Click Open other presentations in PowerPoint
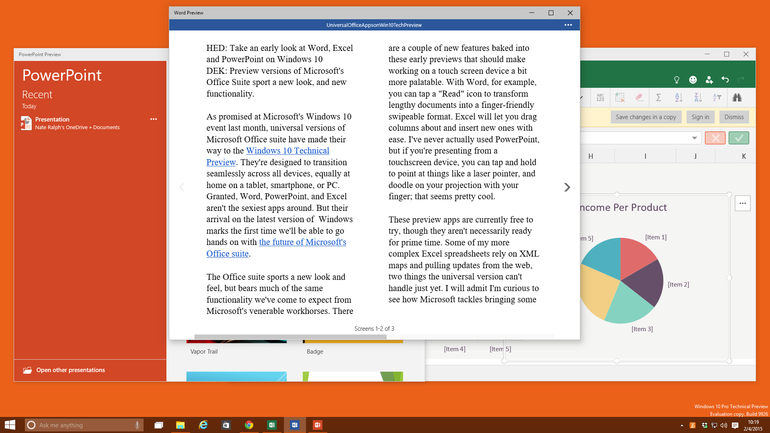Viewport: 770px width, 433px height. [x=70, y=370]
